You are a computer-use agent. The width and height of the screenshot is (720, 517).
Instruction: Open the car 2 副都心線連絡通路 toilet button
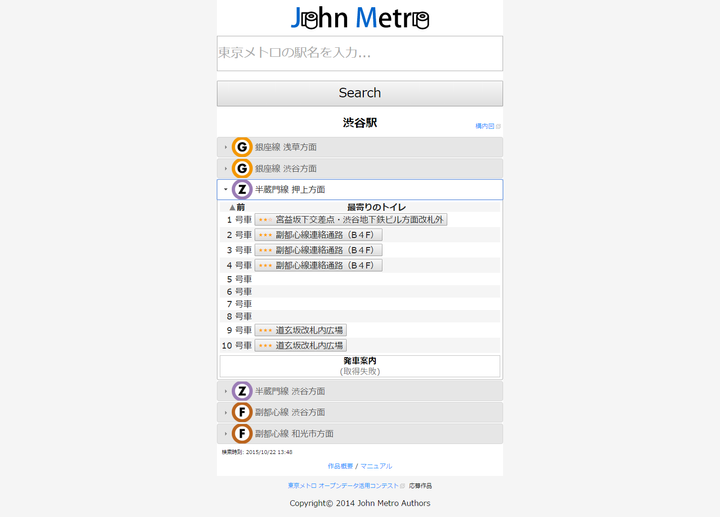(x=319, y=235)
